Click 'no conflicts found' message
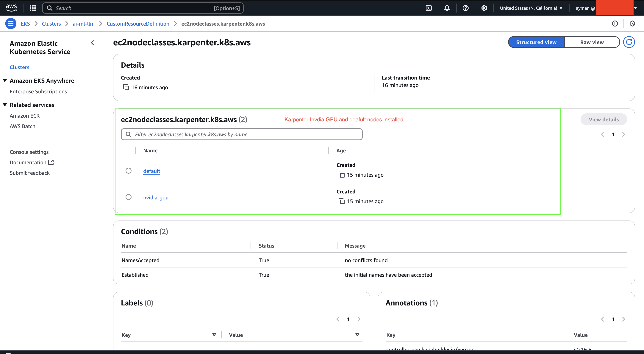644x354 pixels. [x=366, y=260]
